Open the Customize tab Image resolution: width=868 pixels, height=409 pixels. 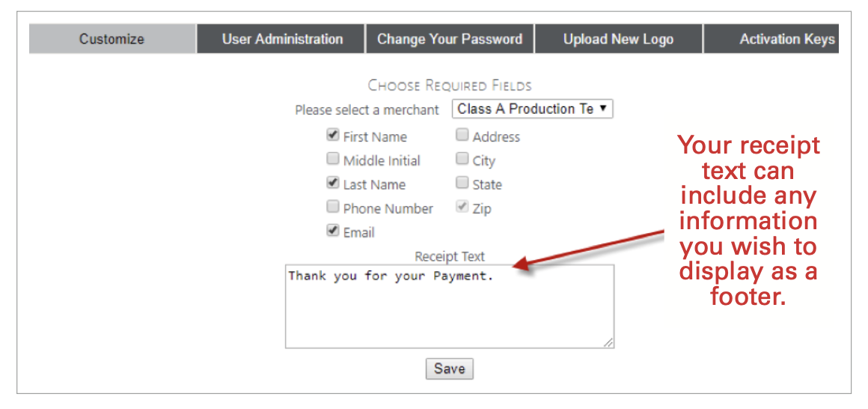112,40
